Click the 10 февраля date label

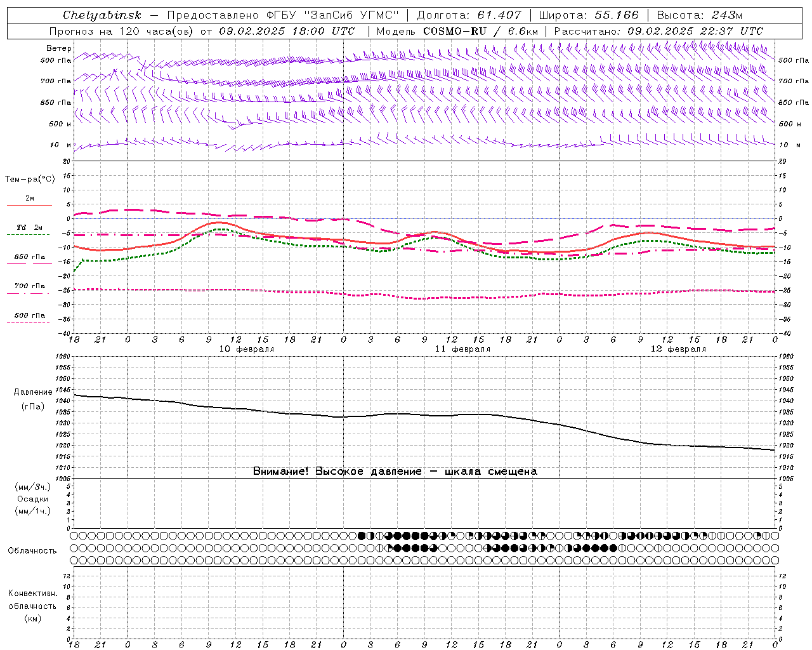point(247,349)
